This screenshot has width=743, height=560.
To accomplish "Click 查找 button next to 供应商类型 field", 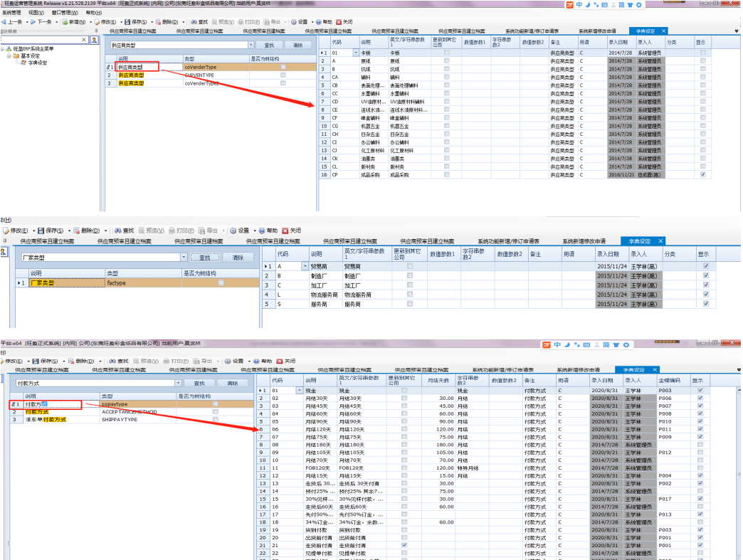I will pos(269,45).
